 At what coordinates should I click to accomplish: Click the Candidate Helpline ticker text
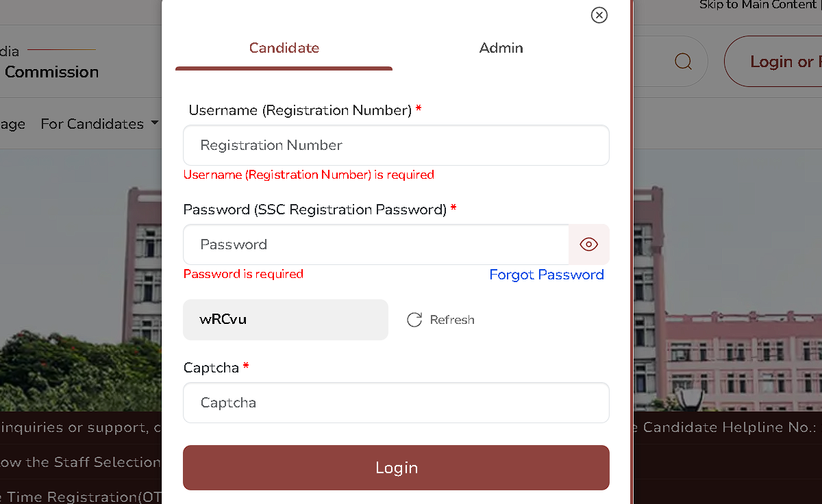(729, 427)
